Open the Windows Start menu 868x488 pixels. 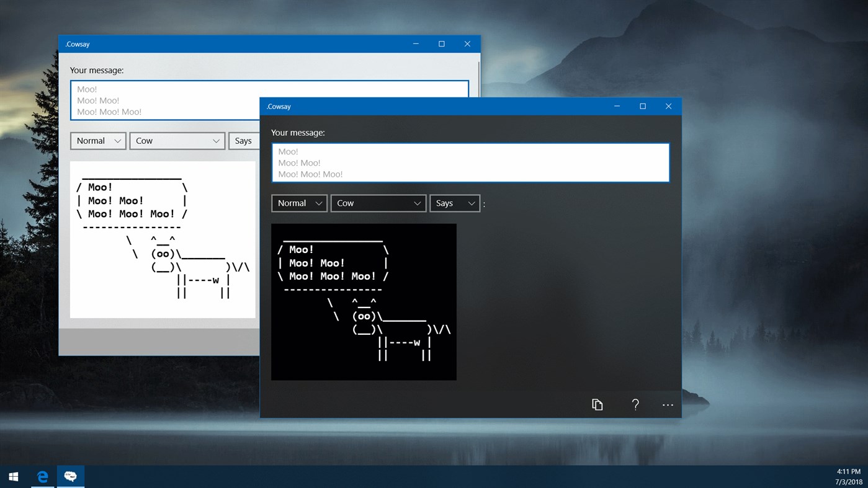(13, 476)
